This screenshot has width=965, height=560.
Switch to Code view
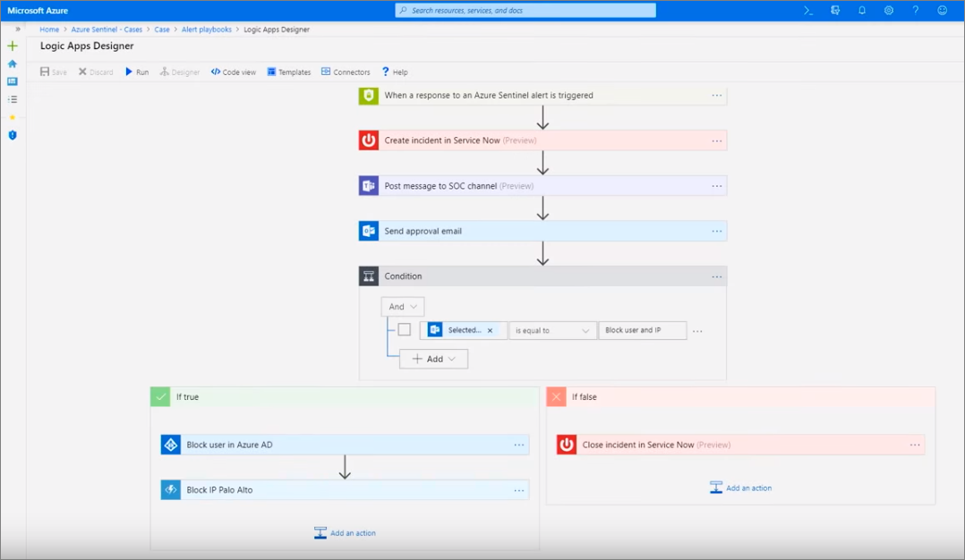234,72
